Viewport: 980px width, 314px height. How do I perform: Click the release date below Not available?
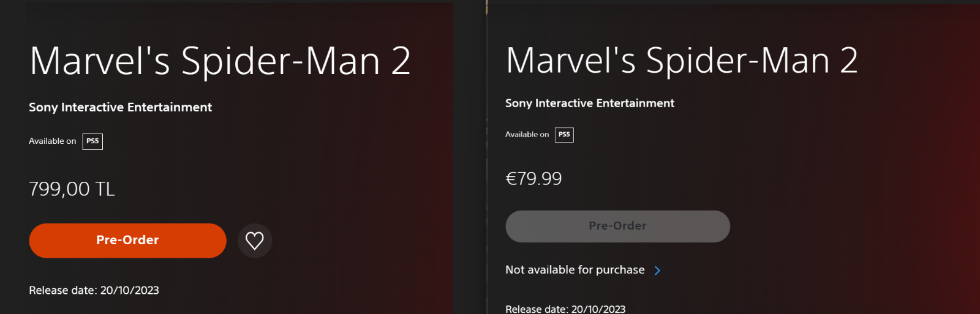[565, 309]
